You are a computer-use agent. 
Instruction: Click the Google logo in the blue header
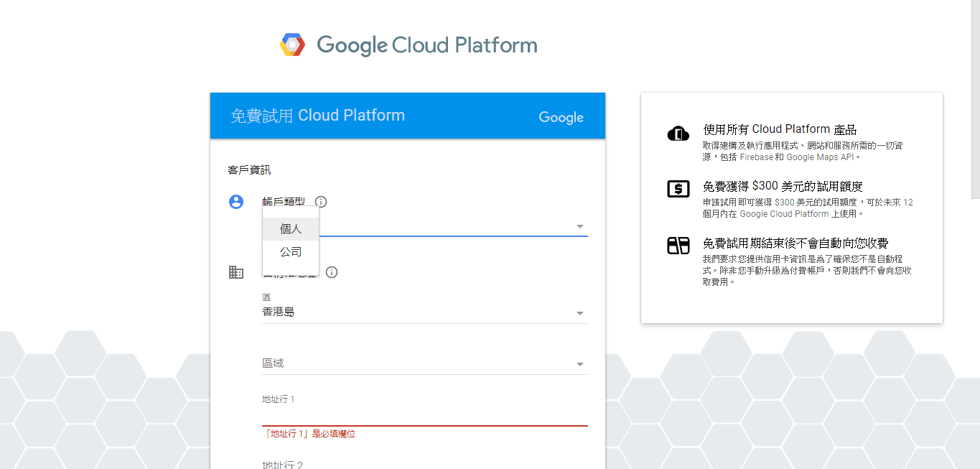[x=561, y=118]
